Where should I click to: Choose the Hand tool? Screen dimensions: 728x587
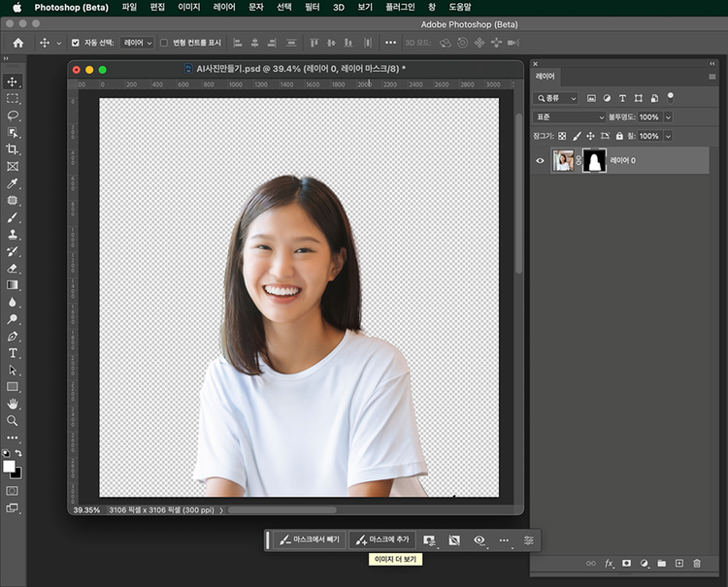[x=13, y=404]
